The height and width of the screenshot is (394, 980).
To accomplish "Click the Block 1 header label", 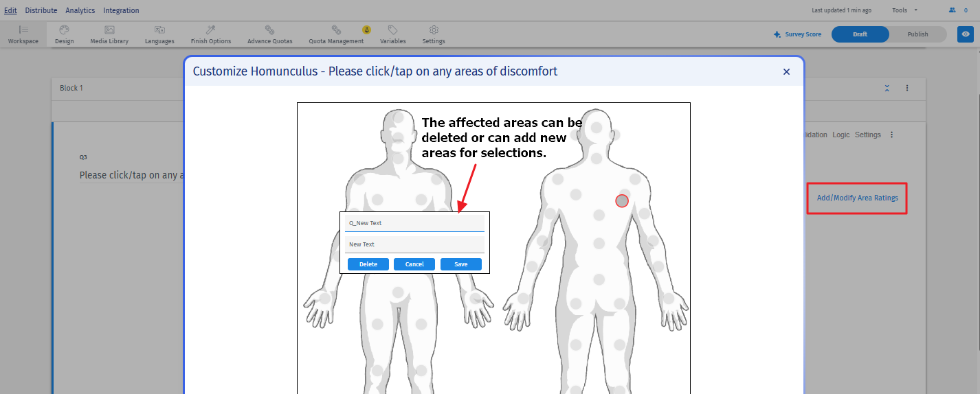I will pyautogui.click(x=71, y=88).
